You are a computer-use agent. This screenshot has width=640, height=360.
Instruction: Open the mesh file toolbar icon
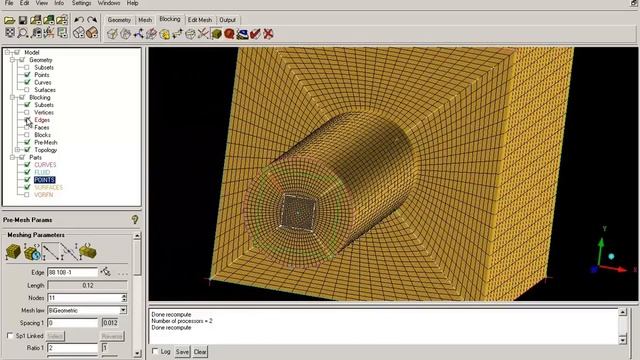(49, 20)
